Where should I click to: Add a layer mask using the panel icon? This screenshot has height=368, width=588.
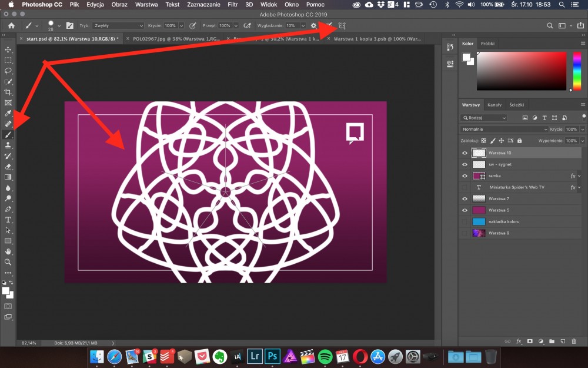point(530,342)
